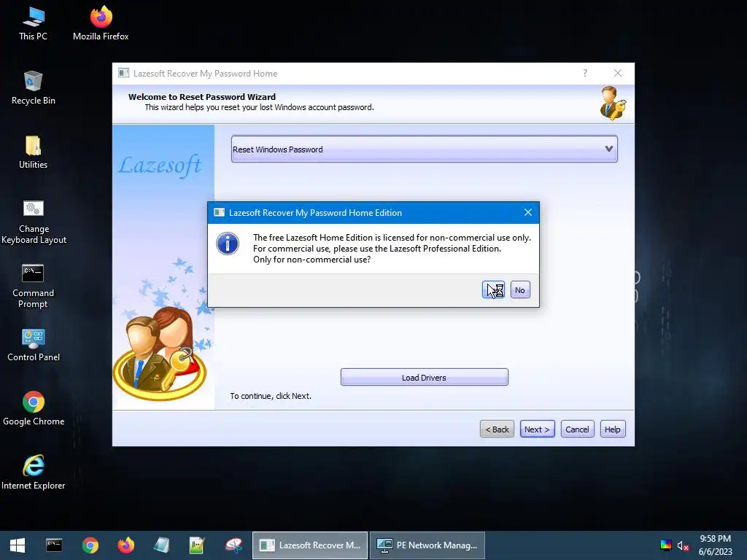Click the Load Drivers button
The height and width of the screenshot is (560, 747).
424,377
